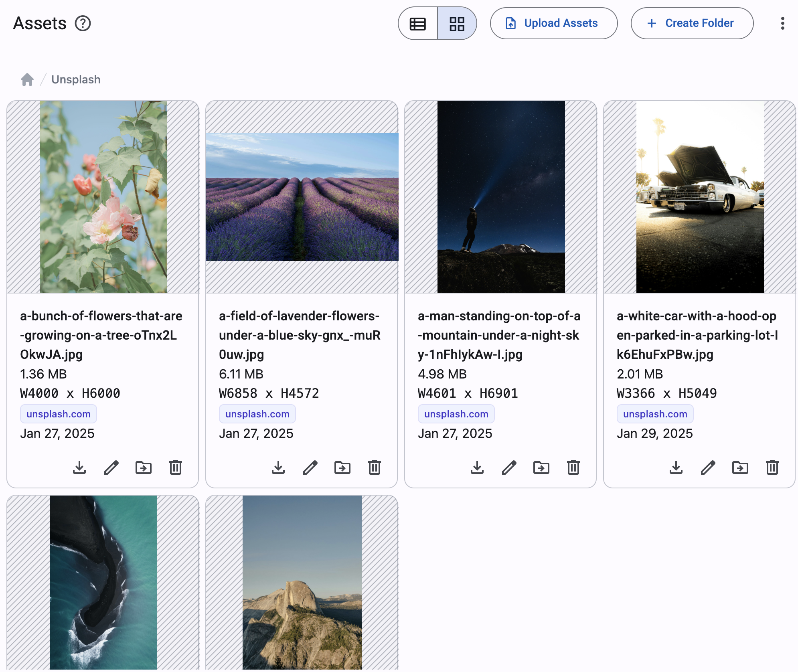Open the man on mountain thumbnail
Image resolution: width=798 pixels, height=672 pixels.
(501, 197)
